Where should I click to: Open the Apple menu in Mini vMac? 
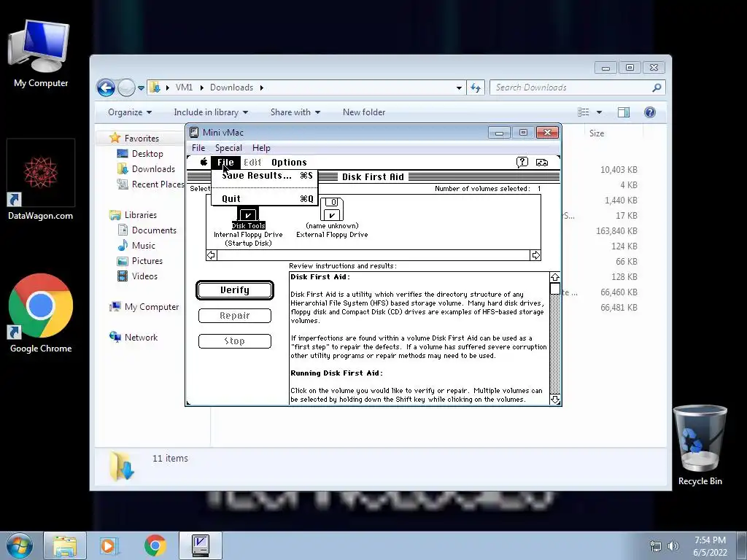tap(204, 162)
